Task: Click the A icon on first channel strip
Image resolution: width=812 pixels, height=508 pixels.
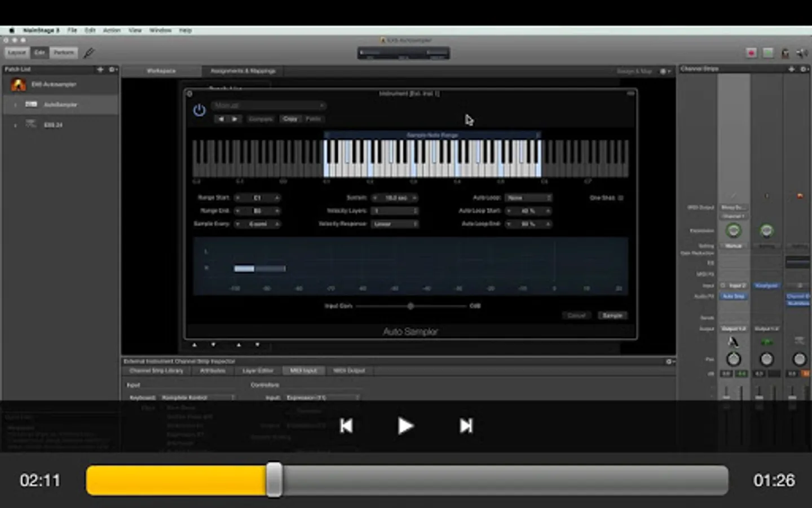Action: click(x=732, y=341)
